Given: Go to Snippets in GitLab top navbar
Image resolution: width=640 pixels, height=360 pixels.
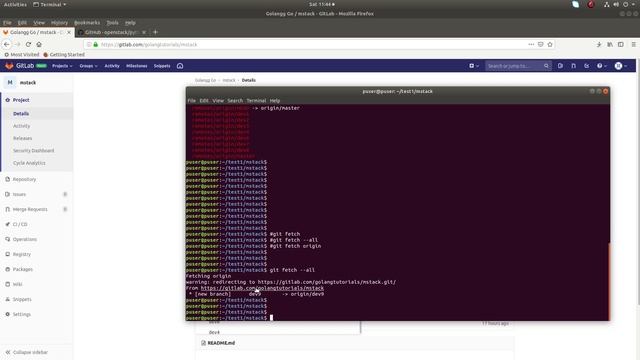Looking at the screenshot, I should [162, 66].
